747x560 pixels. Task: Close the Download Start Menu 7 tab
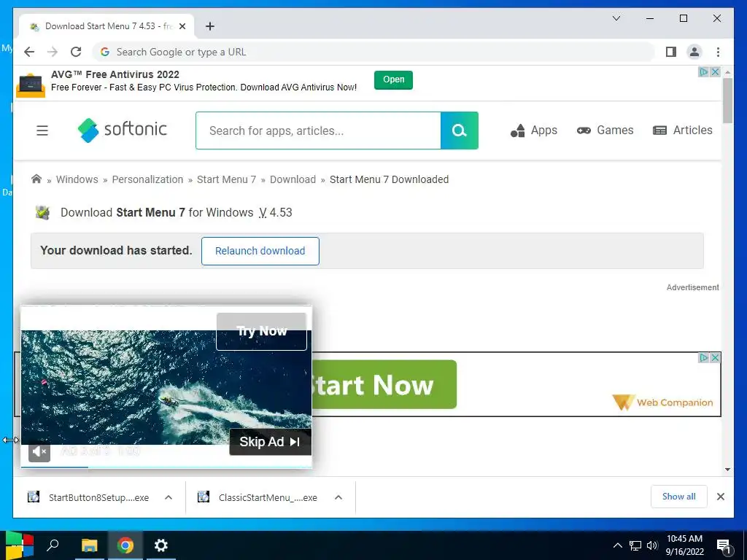coord(182,26)
